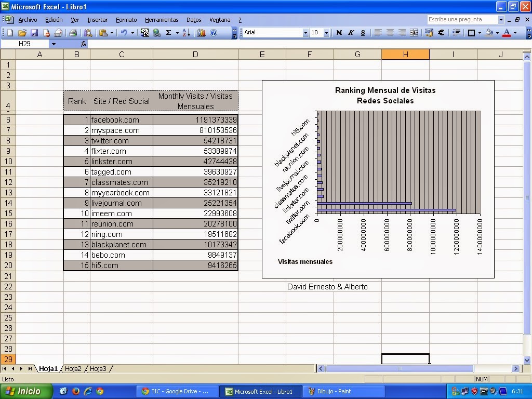Click in the 'Escriba una pregunta' box

click(x=462, y=20)
